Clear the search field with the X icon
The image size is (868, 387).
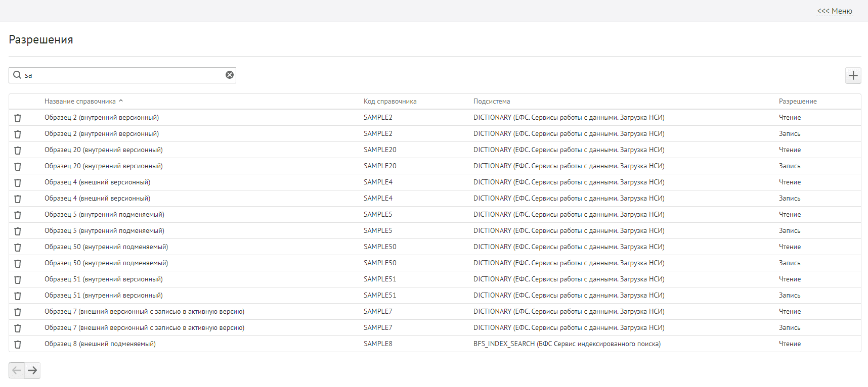click(x=230, y=75)
